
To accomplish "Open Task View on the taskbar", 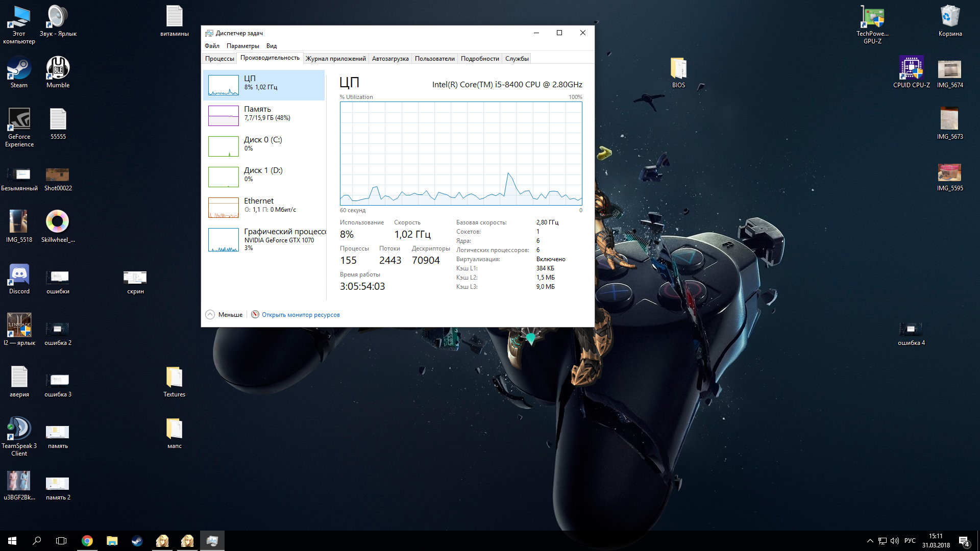I will 61,541.
